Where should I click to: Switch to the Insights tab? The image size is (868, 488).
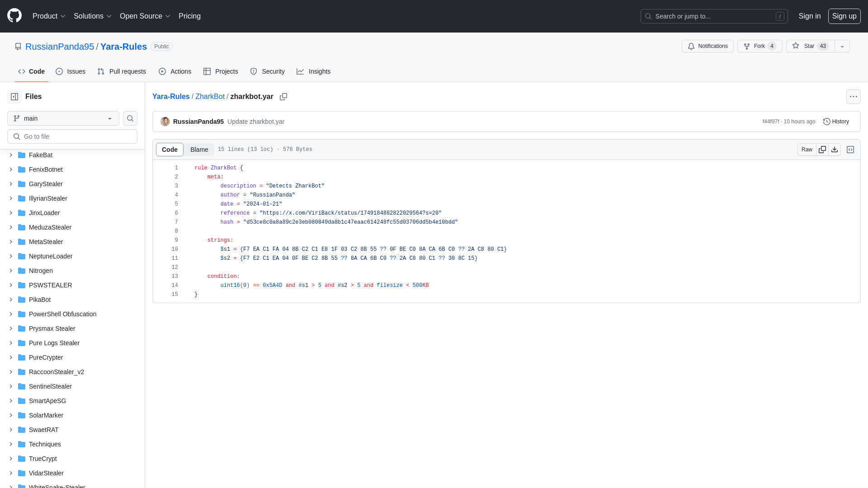[x=313, y=71]
